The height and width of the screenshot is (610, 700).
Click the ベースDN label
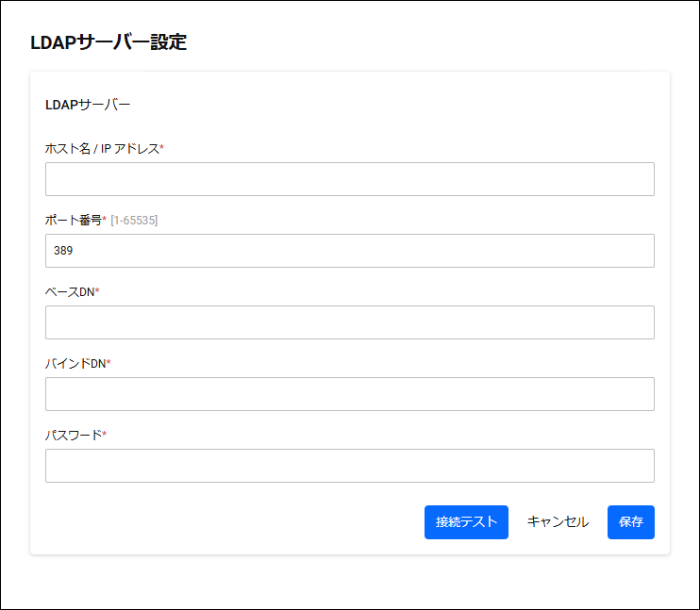tap(70, 292)
